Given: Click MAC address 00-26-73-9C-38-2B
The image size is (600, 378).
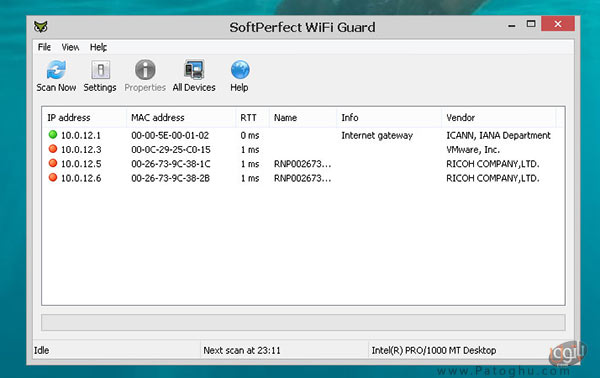Looking at the screenshot, I should point(171,178).
